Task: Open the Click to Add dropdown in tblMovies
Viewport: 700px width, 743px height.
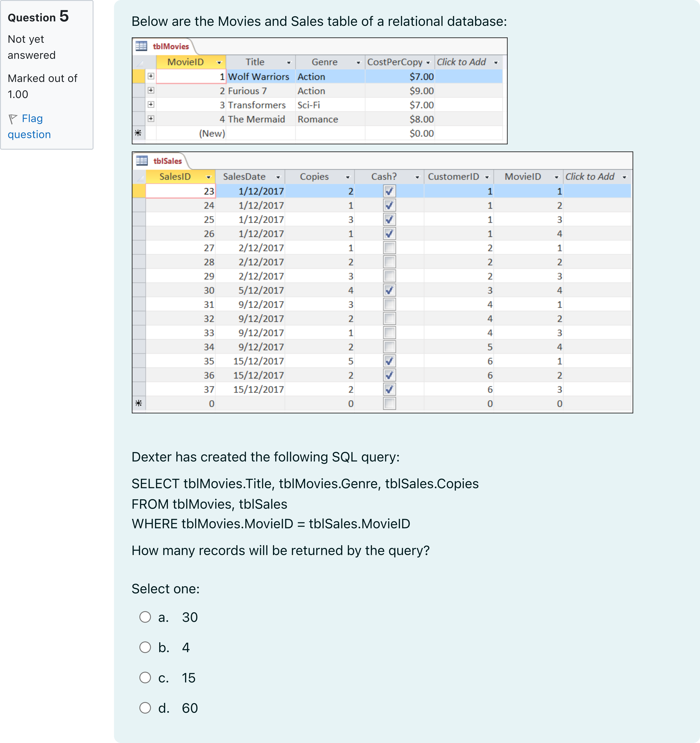Action: [496, 62]
